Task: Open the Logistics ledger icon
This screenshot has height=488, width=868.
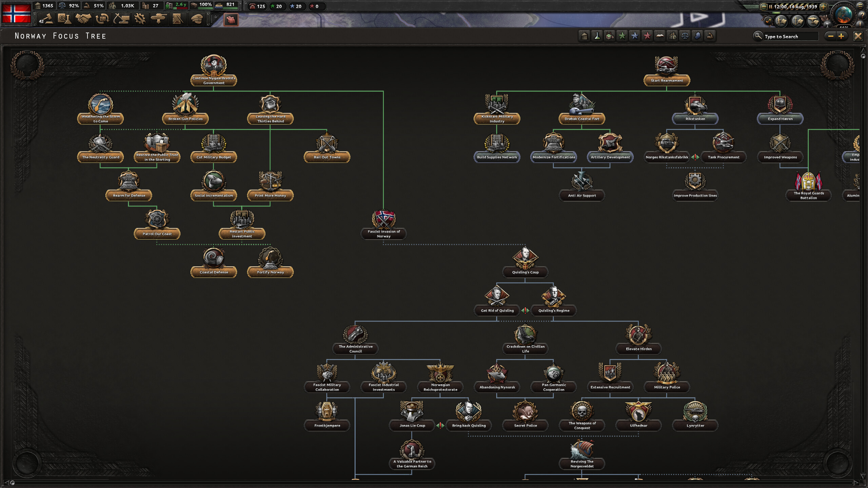Action: (178, 20)
